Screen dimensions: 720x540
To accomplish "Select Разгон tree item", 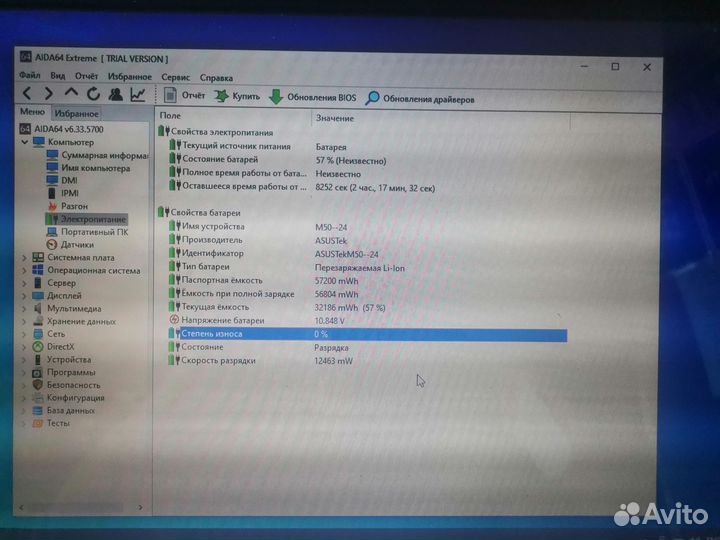I will (67, 206).
